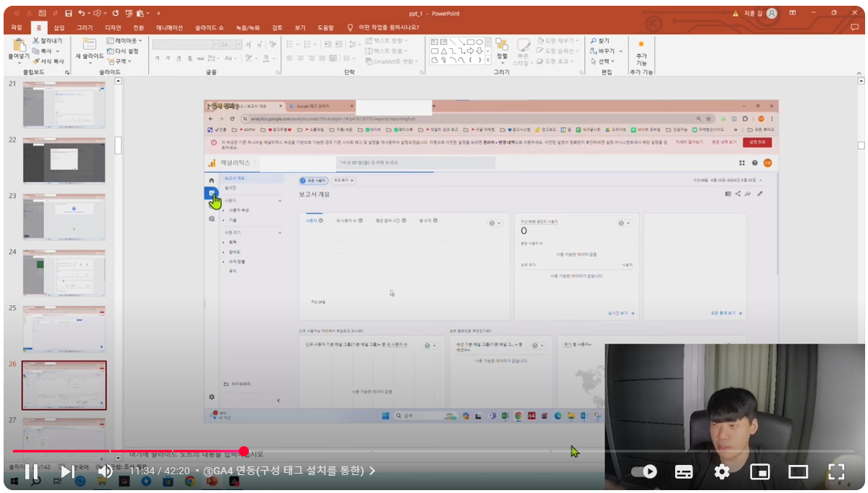Open the font name combo box
868x493 pixels.
(x=184, y=45)
